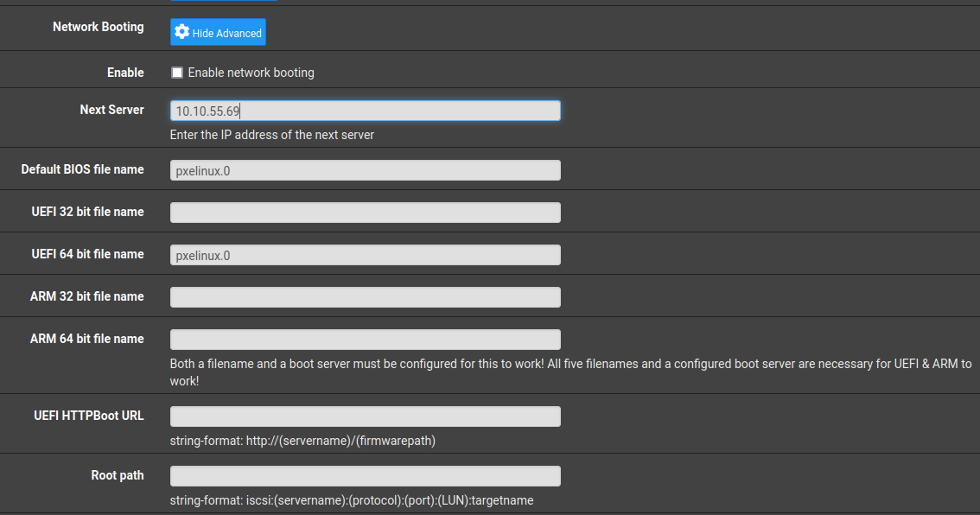980x515 pixels.
Task: Click the Default BIOS file name label
Action: click(82, 169)
